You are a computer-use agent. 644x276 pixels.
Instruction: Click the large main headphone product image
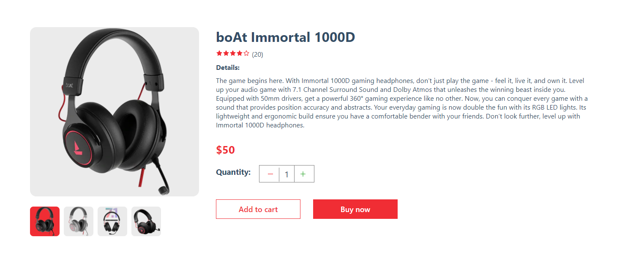point(115,112)
